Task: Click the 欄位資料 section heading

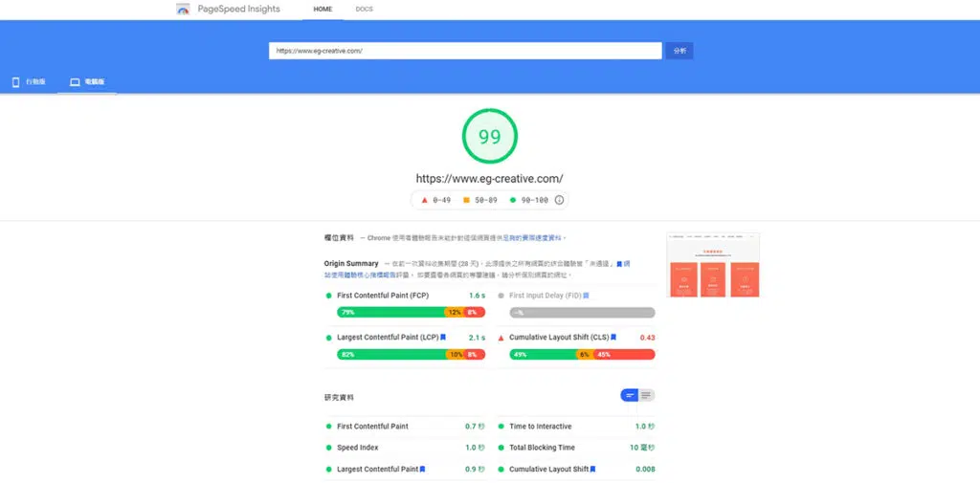Action: pos(339,238)
